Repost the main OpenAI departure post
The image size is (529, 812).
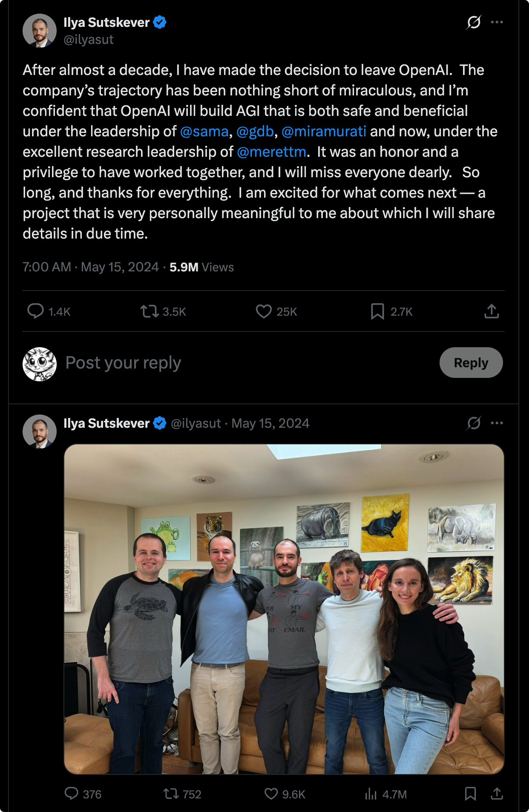149,311
